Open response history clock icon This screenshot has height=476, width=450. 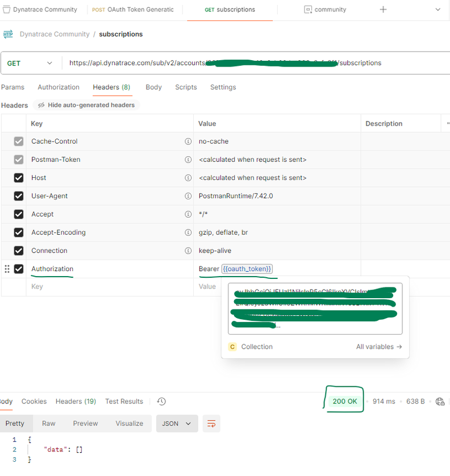point(161,402)
